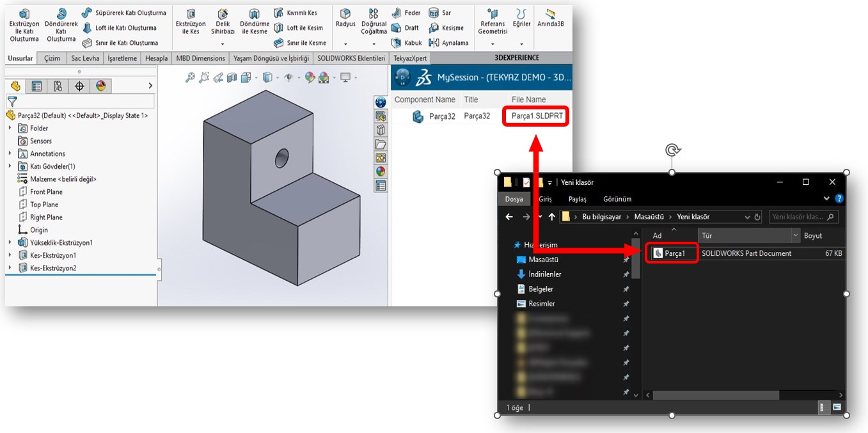Screen dimensions: 868x433
Task: Select Front Plane in feature tree
Action: tap(41, 192)
